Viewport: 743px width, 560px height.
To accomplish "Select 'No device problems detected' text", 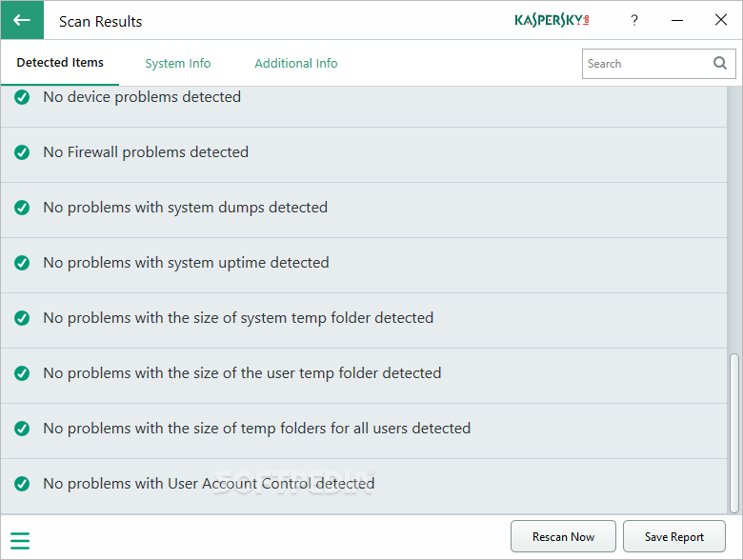I will tap(142, 97).
